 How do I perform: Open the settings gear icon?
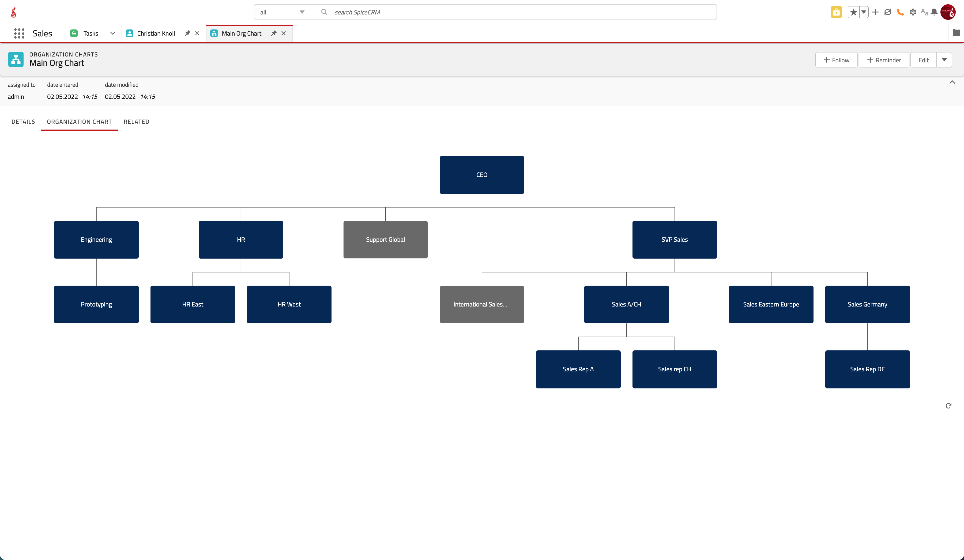point(913,12)
